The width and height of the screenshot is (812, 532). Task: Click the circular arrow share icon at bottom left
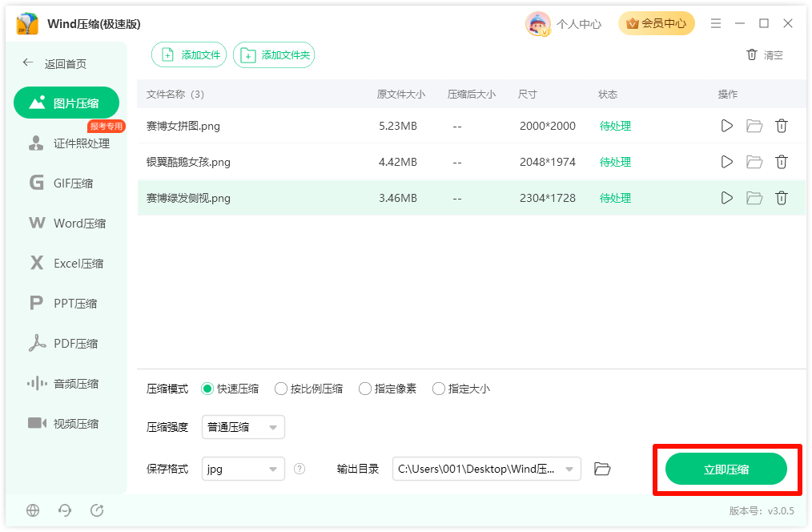(97, 510)
